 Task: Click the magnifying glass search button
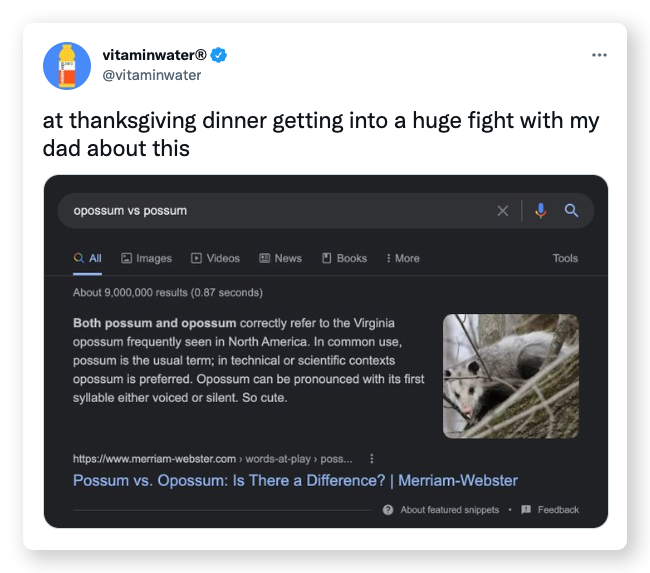point(571,211)
